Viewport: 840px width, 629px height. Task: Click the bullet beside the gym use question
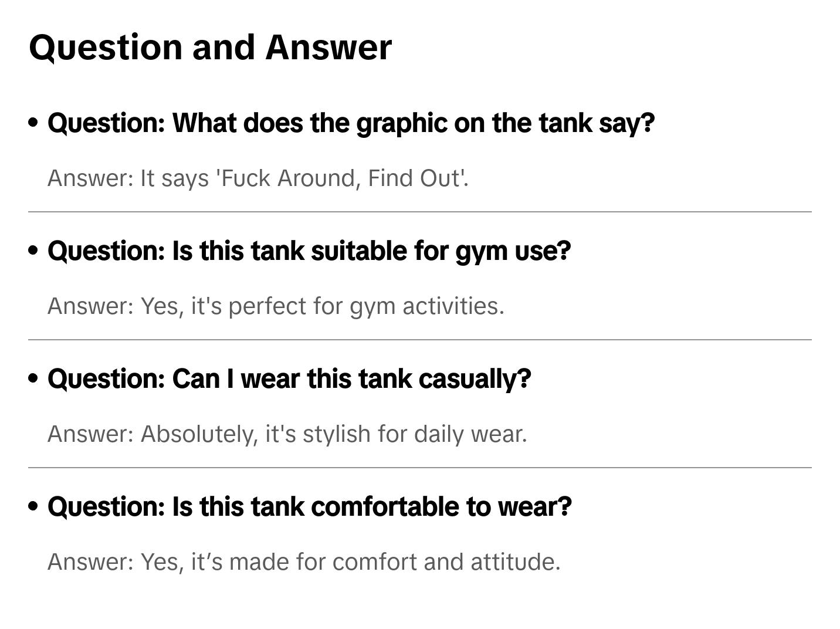pos(33,251)
